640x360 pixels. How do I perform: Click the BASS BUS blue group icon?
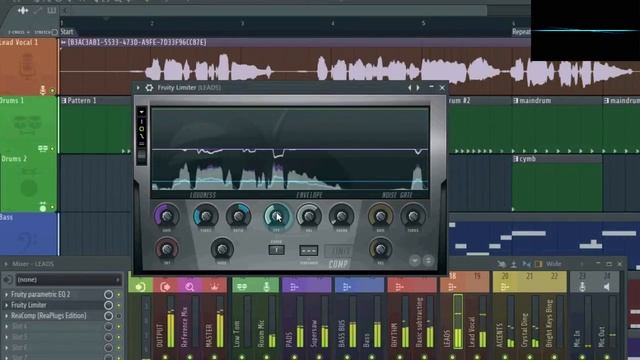[x=347, y=287]
